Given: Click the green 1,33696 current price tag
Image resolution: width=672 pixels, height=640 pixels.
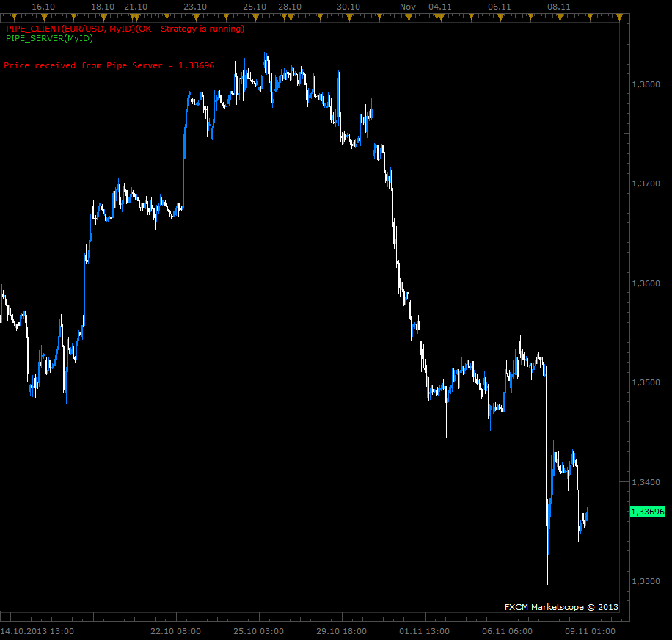Looking at the screenshot, I should pos(648,512).
